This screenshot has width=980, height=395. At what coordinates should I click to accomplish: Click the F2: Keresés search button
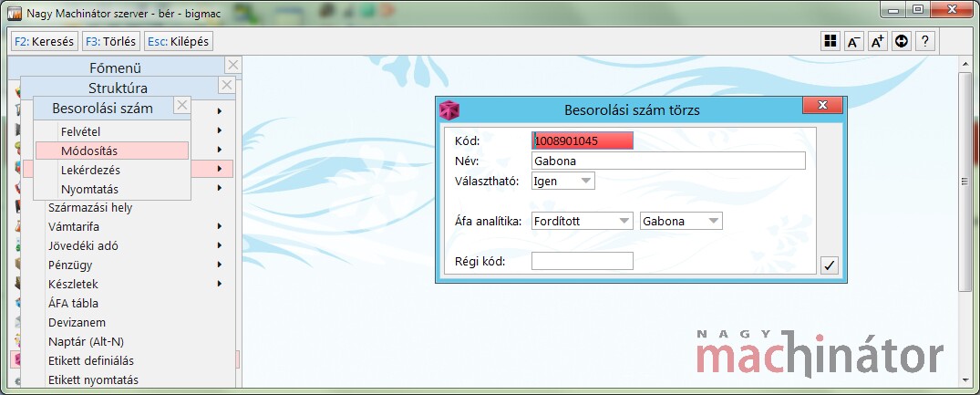(x=44, y=42)
